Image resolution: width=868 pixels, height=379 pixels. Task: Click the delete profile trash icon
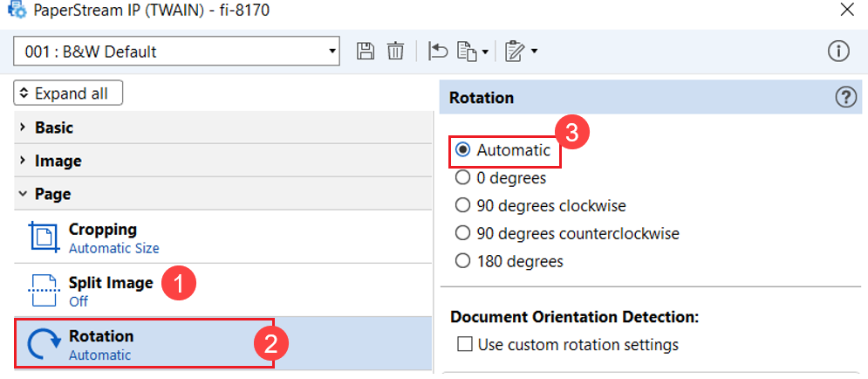coord(395,52)
